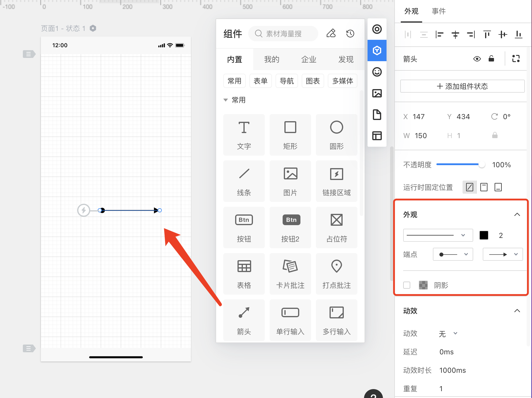Open the history clock icon
This screenshot has height=398, width=532.
[x=350, y=34]
